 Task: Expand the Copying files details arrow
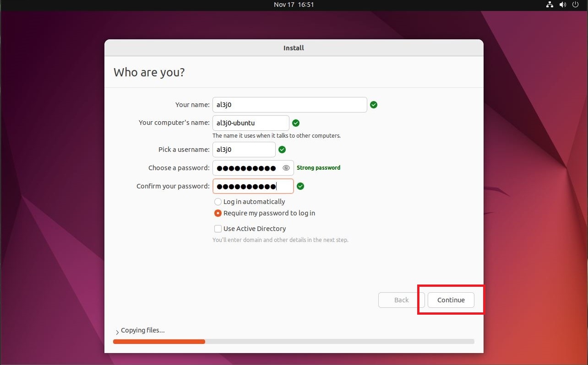coord(117,332)
